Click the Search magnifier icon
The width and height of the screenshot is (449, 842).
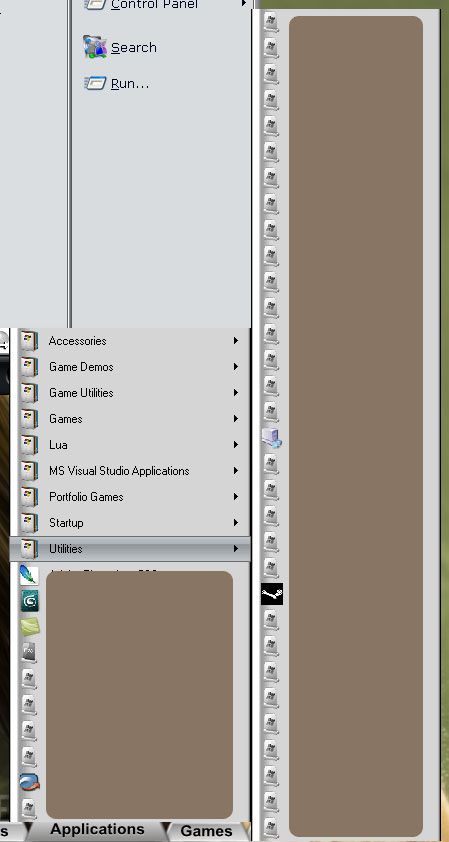[95, 47]
